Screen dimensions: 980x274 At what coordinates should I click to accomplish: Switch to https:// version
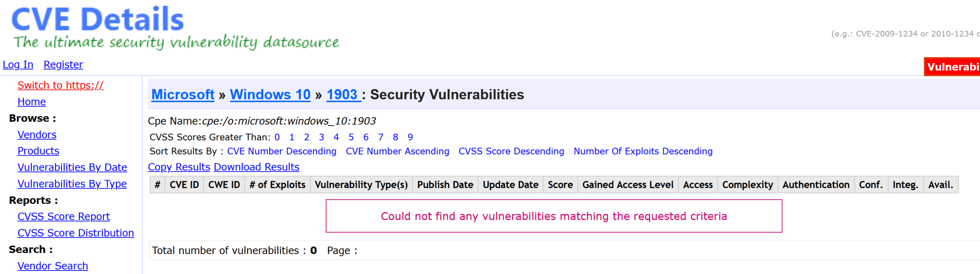click(x=60, y=85)
